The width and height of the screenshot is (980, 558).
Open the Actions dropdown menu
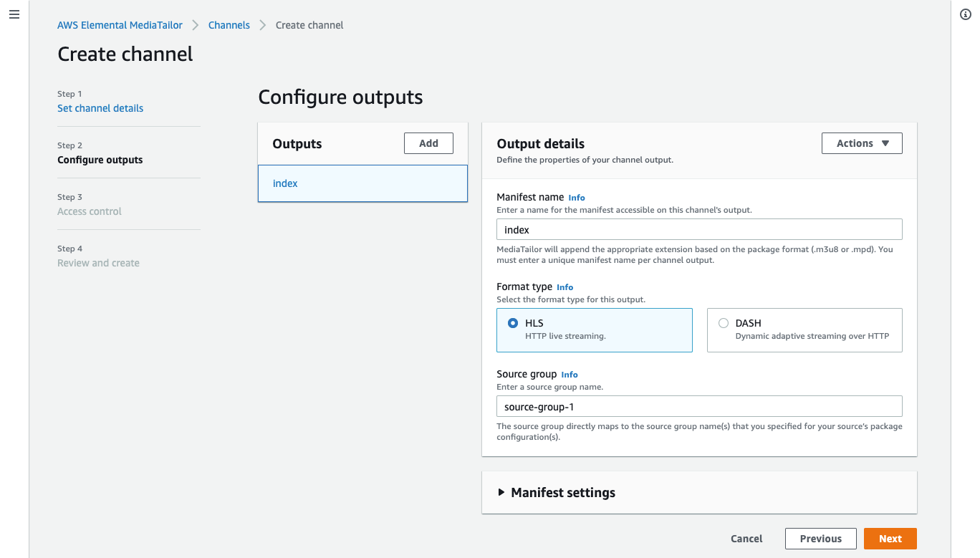862,143
